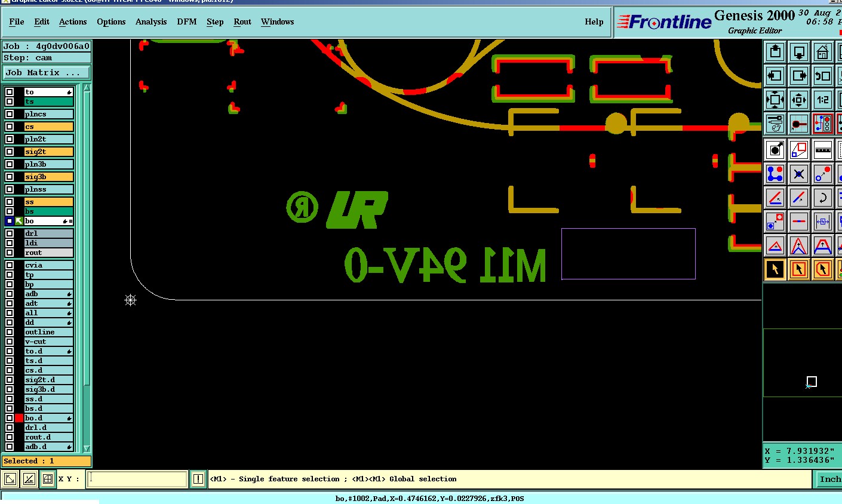Click the ss layer name
This screenshot has width=842, height=504.
pyautogui.click(x=48, y=202)
